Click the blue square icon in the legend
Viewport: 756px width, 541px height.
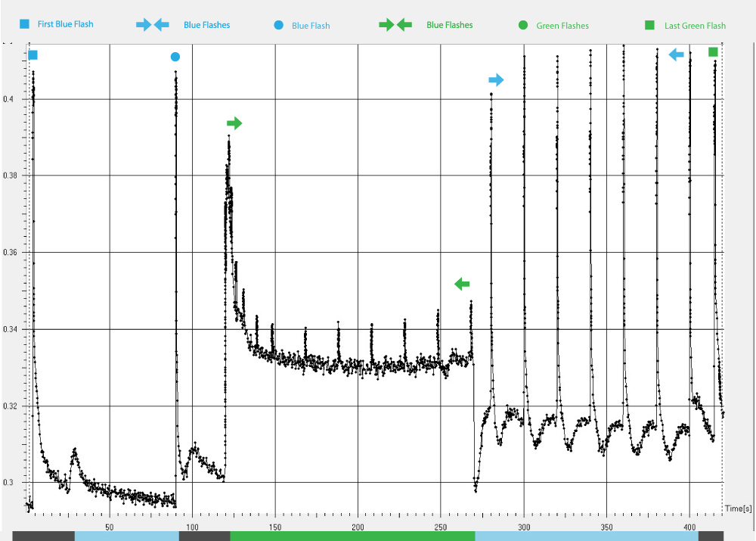25,25
